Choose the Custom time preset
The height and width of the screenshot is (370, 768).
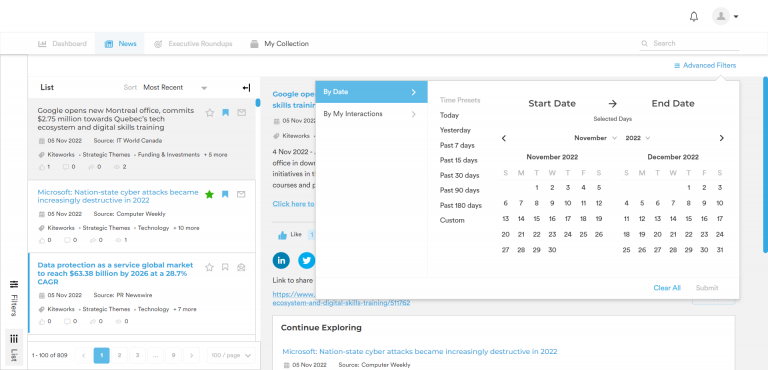[x=452, y=221]
